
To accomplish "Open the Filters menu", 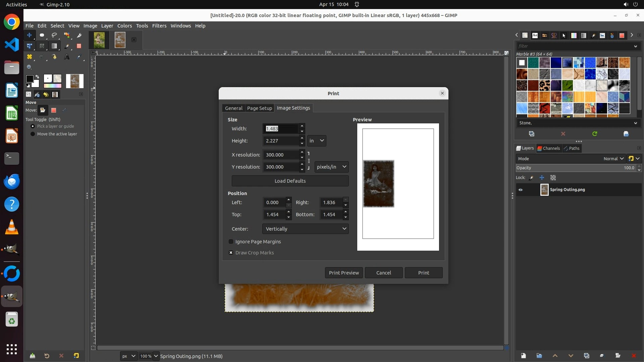I will pos(159,26).
